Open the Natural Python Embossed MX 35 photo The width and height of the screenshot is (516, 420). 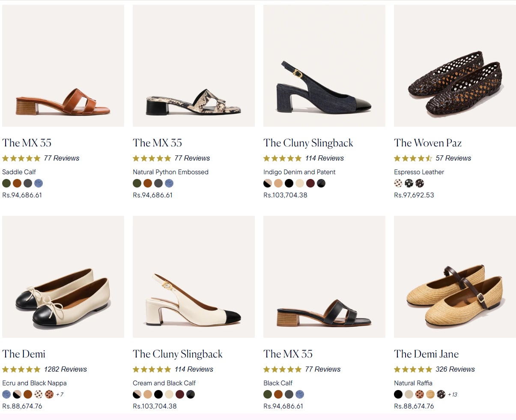coord(194,66)
